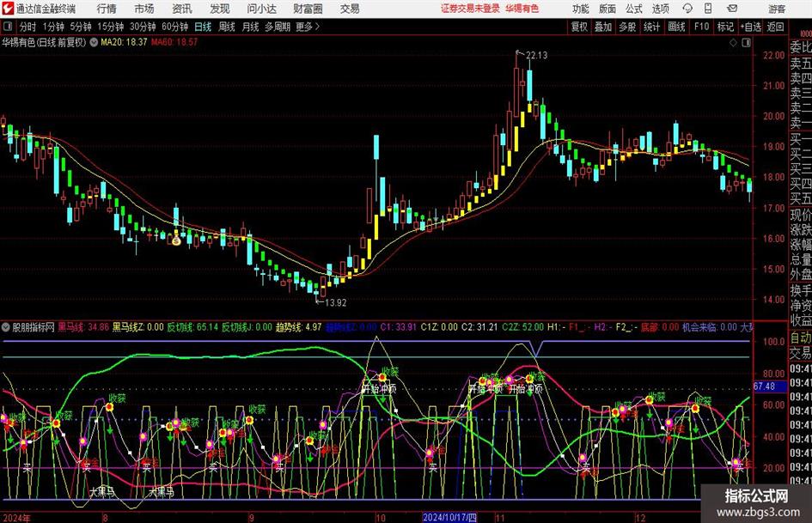This screenshot has height=523, width=812.
Task: Select the 日线 daily period
Action: (x=203, y=27)
